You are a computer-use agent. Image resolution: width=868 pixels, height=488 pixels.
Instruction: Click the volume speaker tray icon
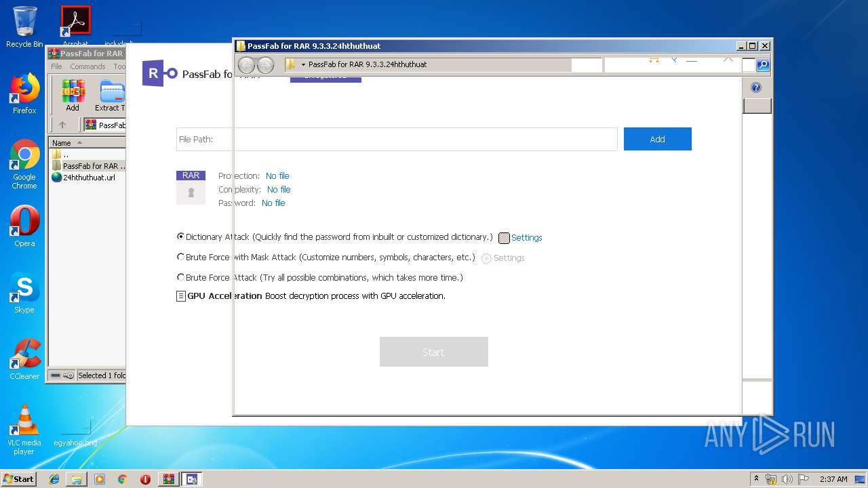point(787,479)
